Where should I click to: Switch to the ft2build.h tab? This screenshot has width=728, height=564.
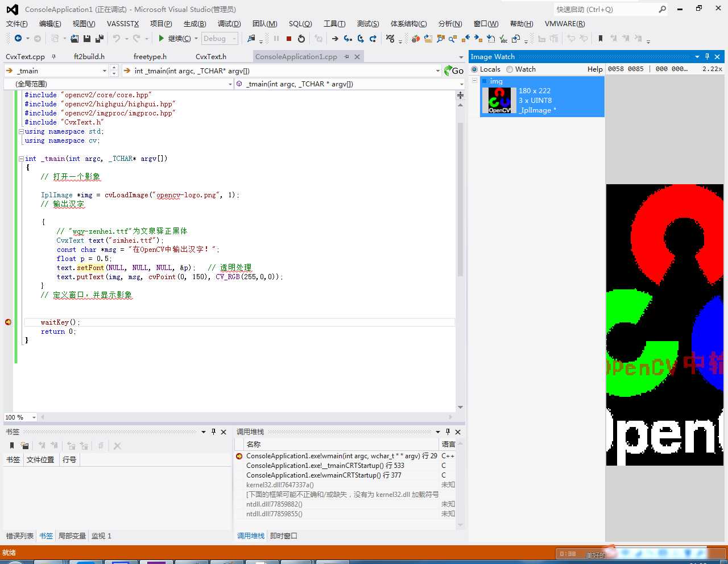click(x=89, y=56)
